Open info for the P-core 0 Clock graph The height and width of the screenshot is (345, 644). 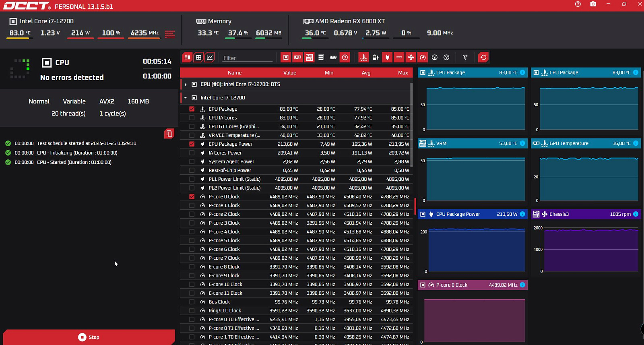tap(522, 285)
